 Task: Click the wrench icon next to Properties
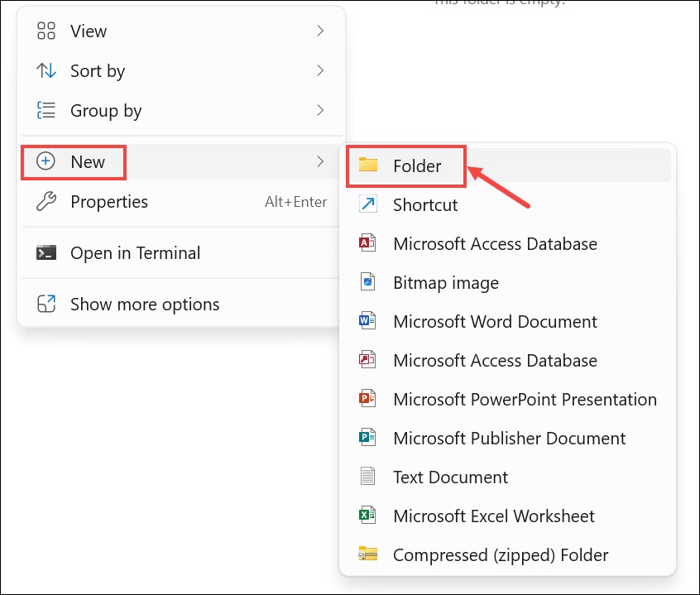point(46,201)
